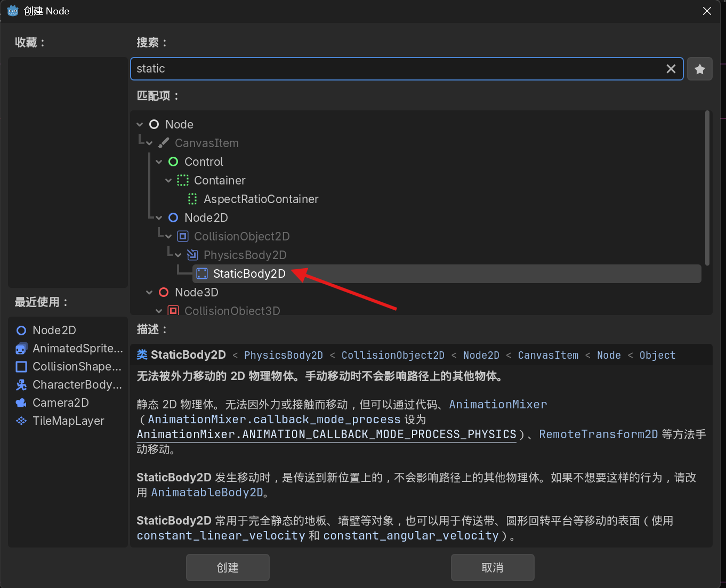Screen dimensions: 726x588
Task: Click the CanvasItem brush icon
Action: pyautogui.click(x=164, y=143)
